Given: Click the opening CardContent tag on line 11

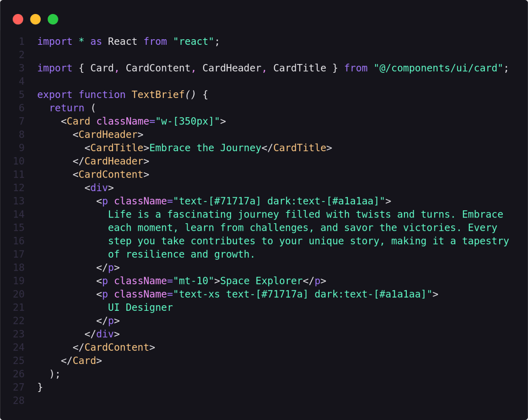Looking at the screenshot, I should click(x=111, y=174).
